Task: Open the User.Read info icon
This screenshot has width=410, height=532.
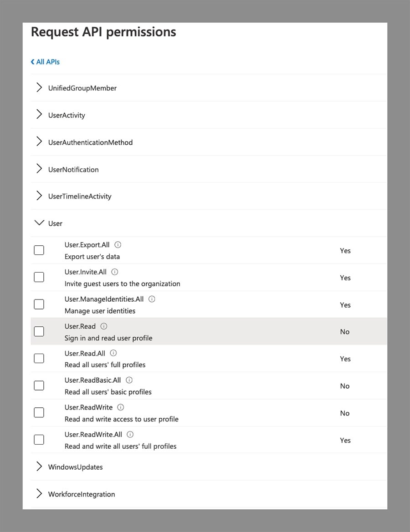Action: point(103,326)
